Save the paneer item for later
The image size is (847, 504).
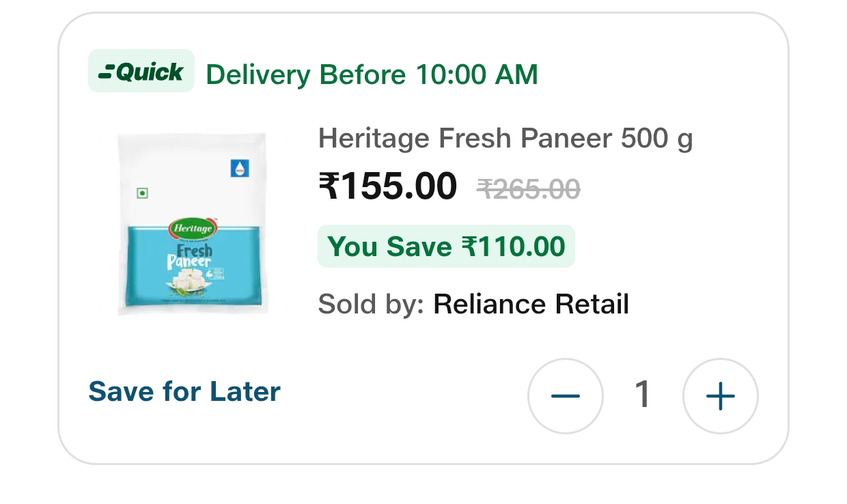click(x=184, y=392)
